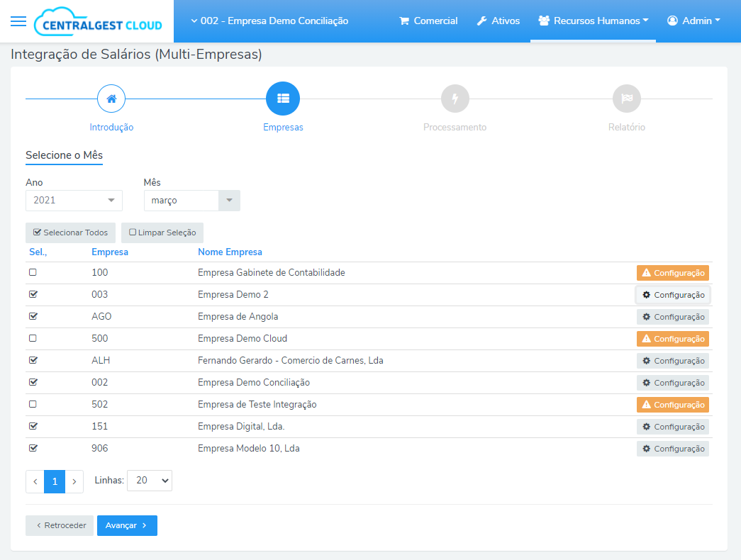Open Configuração for Fernando Gerardo - Comercio de Carnes
The width and height of the screenshot is (741, 560).
672,361
